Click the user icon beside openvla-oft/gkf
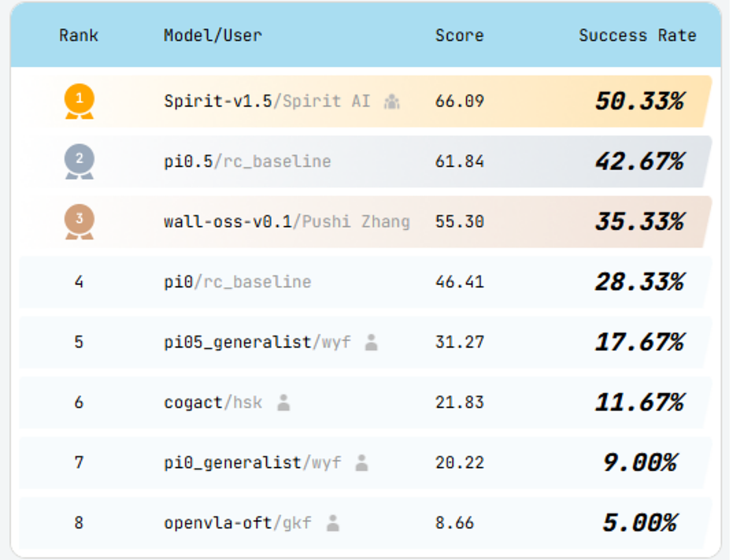 pyautogui.click(x=333, y=523)
